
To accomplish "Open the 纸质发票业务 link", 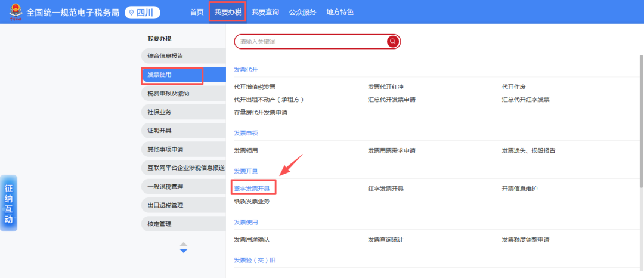I will coord(252,202).
